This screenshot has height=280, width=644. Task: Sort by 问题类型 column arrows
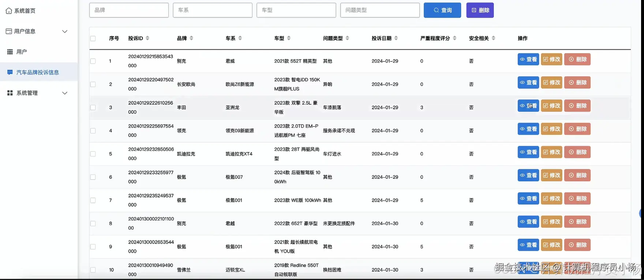347,38
